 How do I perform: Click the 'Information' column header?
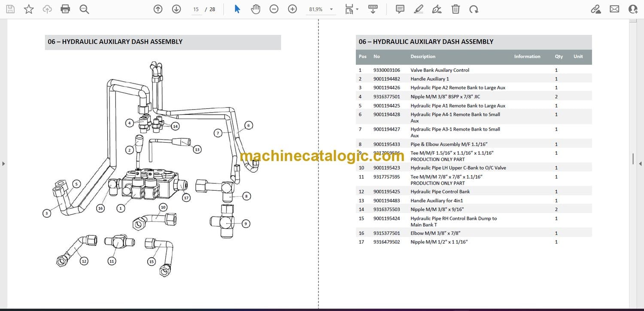[x=527, y=56]
